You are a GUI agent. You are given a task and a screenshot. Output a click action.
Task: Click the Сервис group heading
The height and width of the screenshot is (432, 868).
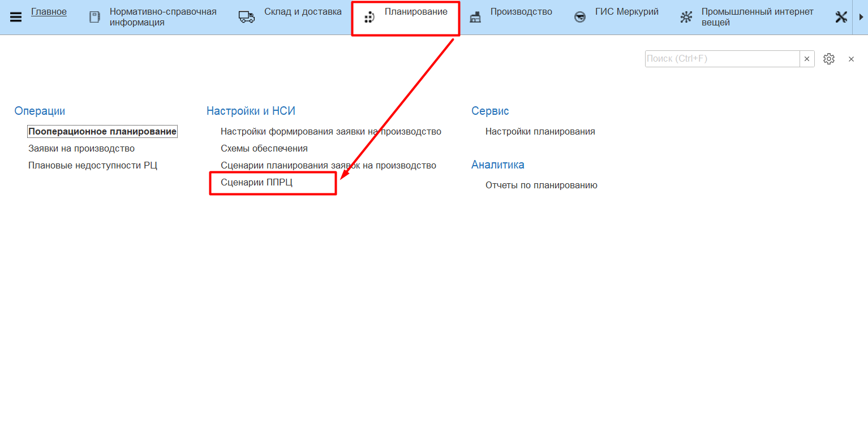(490, 111)
